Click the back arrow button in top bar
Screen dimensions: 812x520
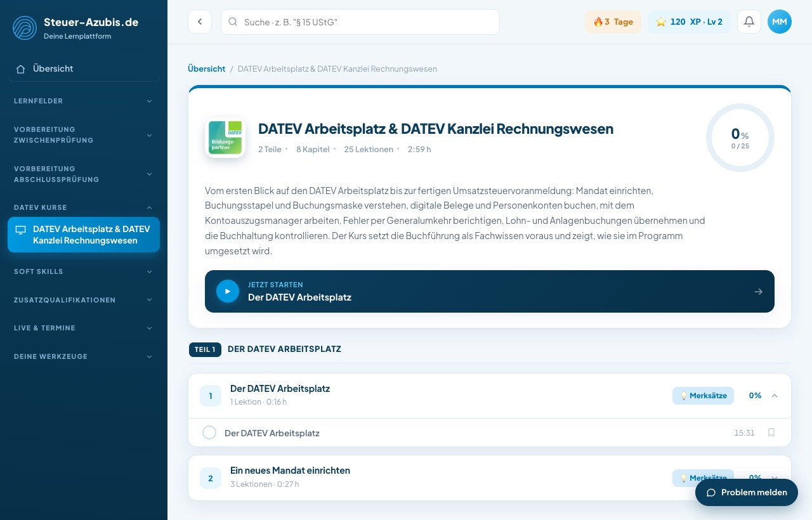200,22
